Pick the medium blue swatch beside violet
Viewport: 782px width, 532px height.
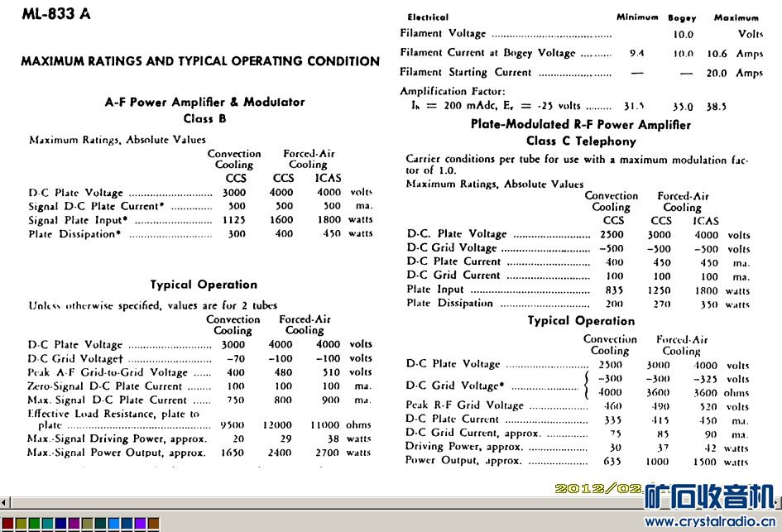[x=127, y=524]
